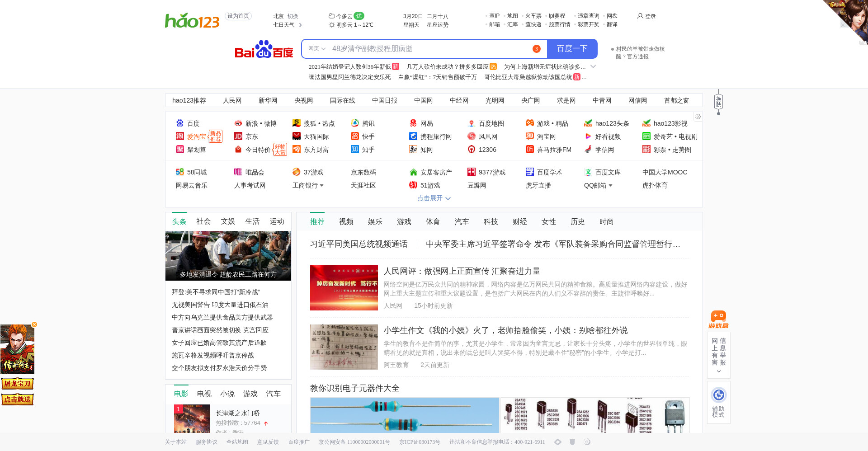Viewport: 868px width, 451px height.
Task: Click the login user icon
Action: point(640,16)
